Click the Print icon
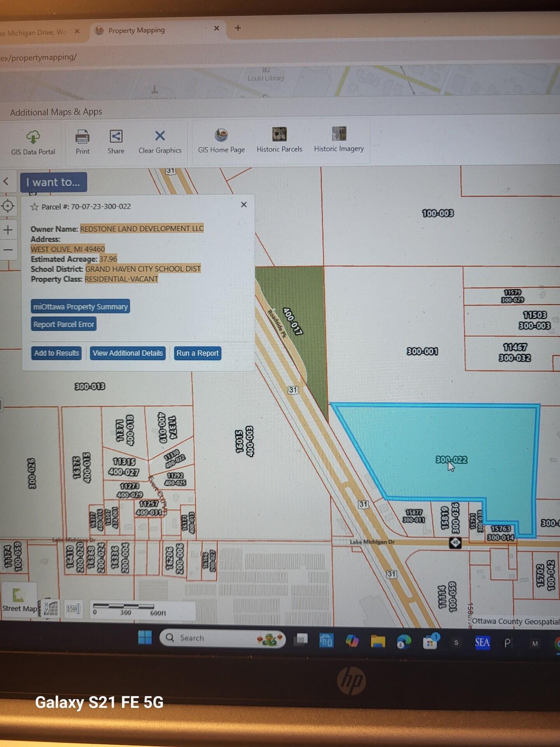The width and height of the screenshot is (560, 747). point(82,142)
